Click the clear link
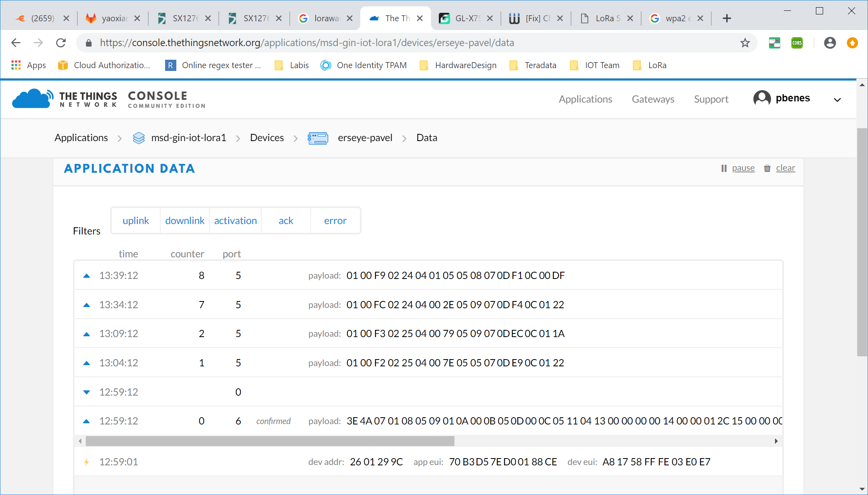The width and height of the screenshot is (868, 495). pyautogui.click(x=785, y=168)
